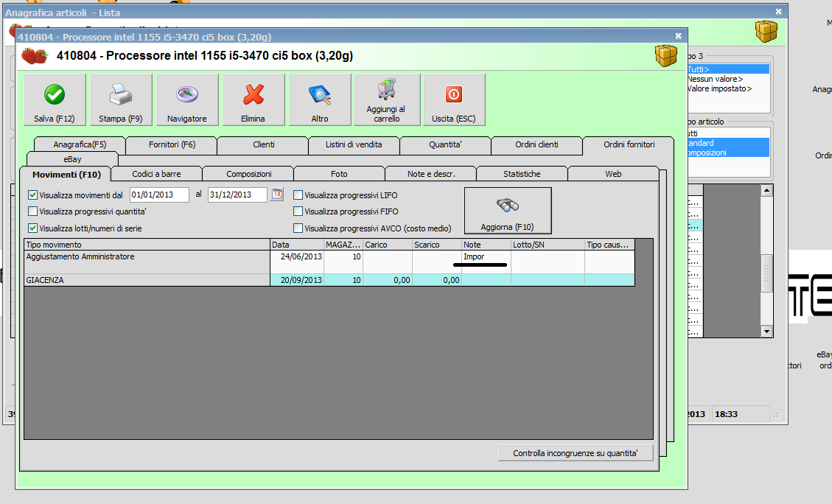Open the Fornitori (F6) tab

tap(172, 144)
